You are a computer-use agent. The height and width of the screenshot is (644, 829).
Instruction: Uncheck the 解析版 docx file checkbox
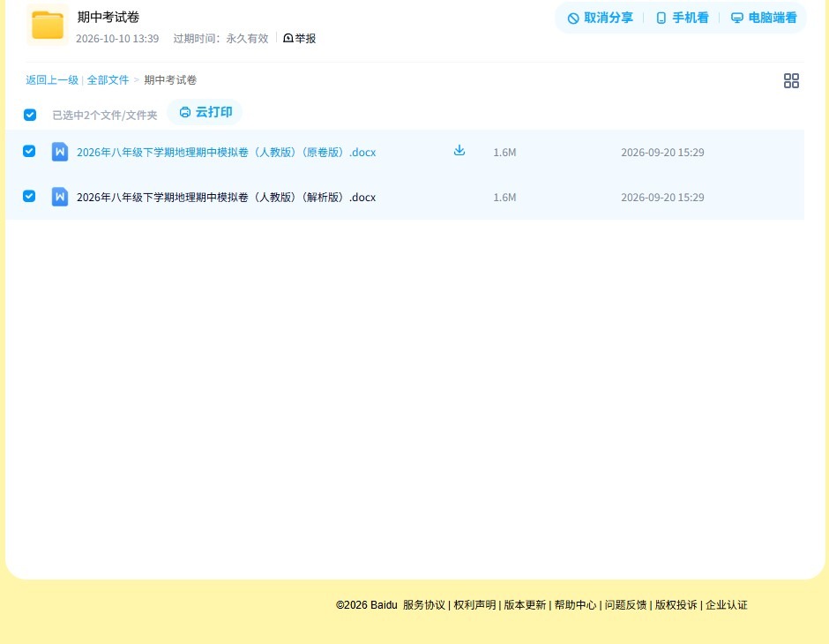pos(29,196)
